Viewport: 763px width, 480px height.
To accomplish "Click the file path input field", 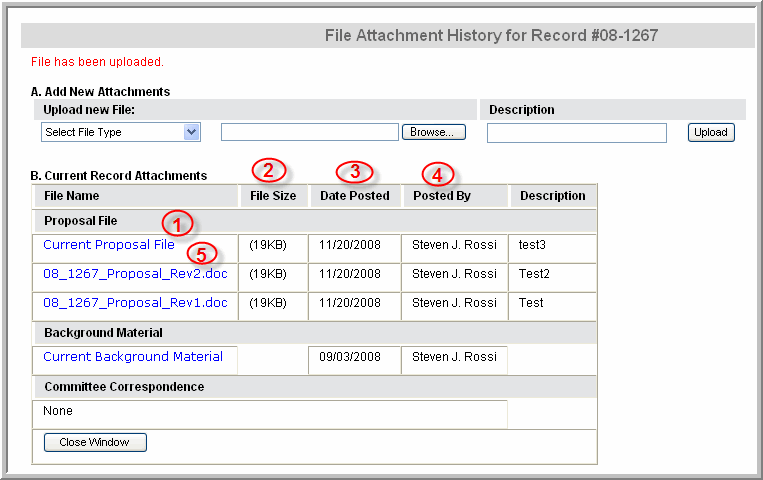I will click(309, 132).
